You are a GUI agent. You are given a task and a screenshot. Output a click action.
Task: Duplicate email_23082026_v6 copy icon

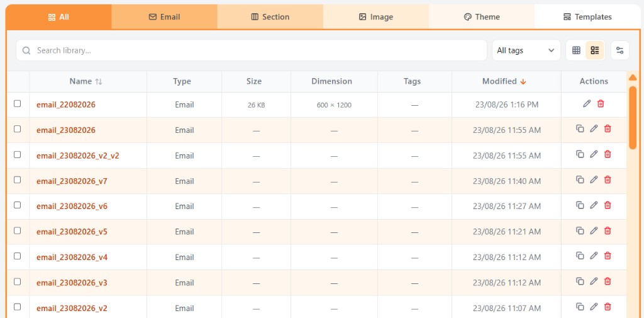(x=580, y=205)
